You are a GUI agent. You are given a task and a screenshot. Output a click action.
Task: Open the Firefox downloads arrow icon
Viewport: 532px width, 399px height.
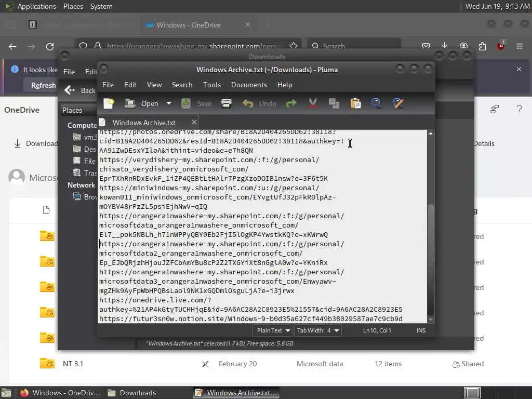click(x=445, y=46)
